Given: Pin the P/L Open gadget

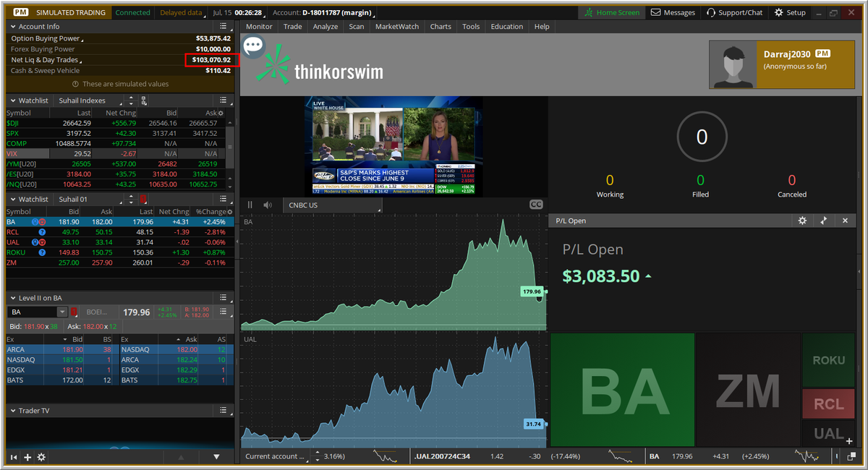Looking at the screenshot, I should 823,221.
